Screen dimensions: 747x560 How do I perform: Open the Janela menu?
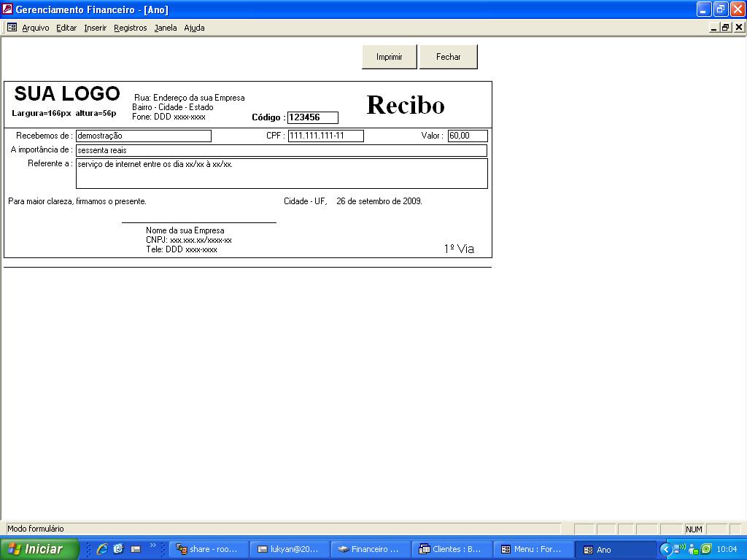[166, 28]
